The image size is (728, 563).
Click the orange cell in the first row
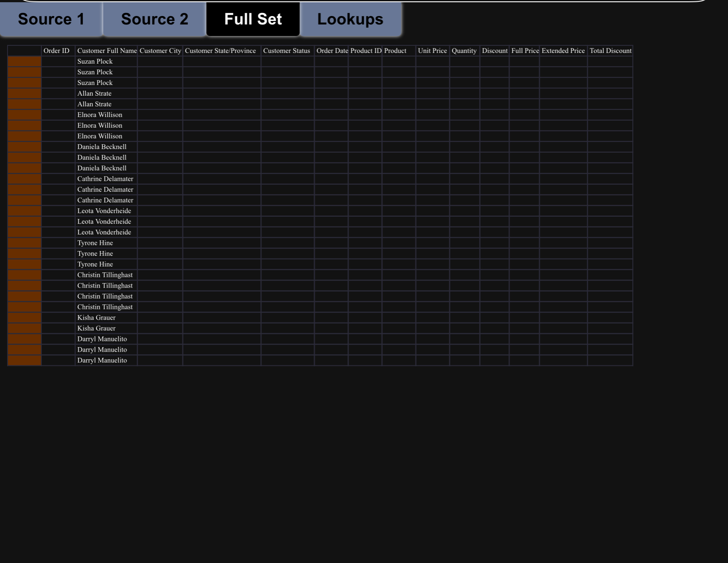(24, 61)
